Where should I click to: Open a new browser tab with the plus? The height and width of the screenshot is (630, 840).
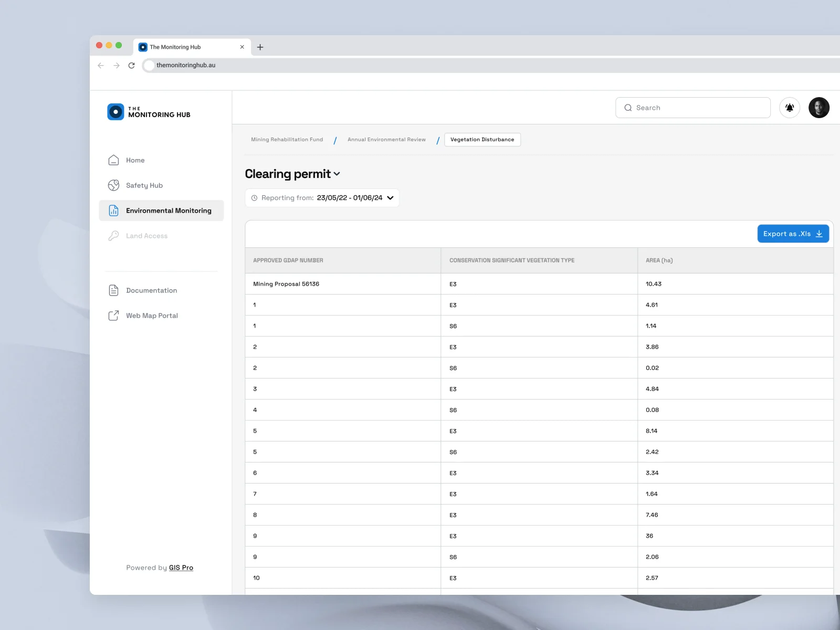[x=260, y=47]
